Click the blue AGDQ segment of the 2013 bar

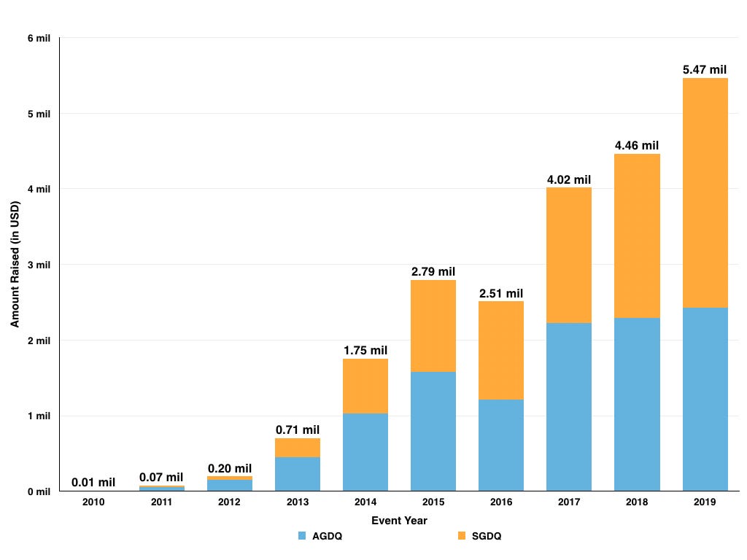tap(298, 474)
